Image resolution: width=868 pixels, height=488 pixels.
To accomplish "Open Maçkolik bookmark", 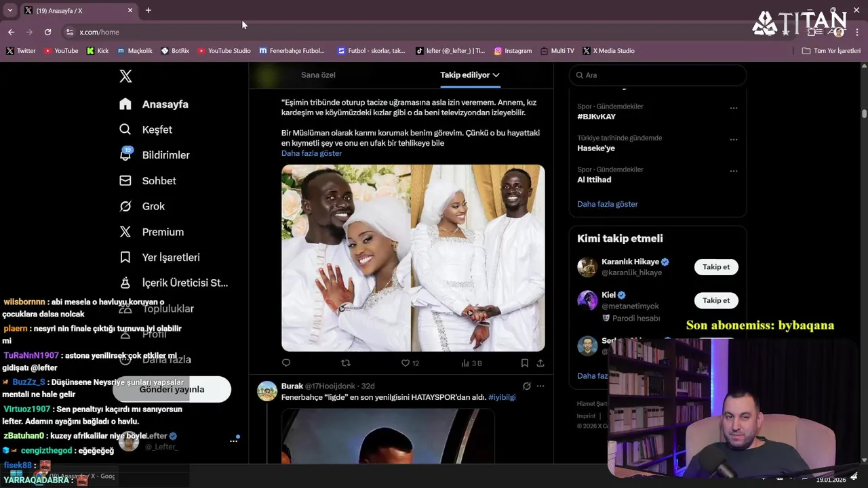I will click(x=134, y=51).
